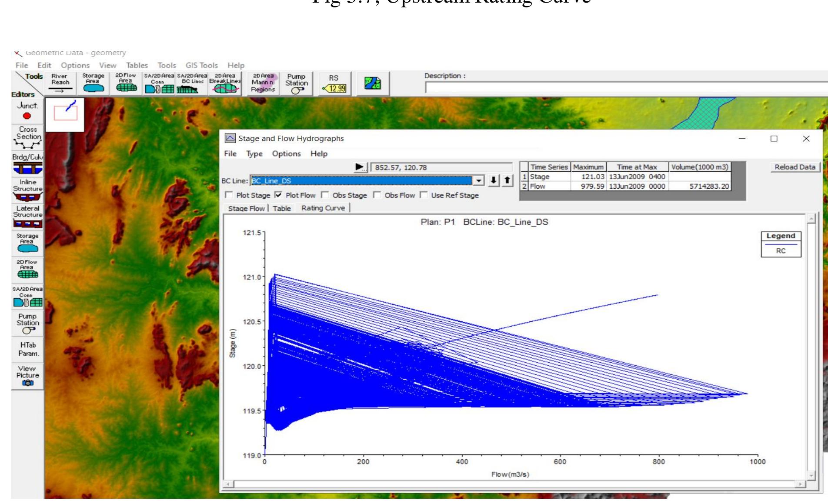Enable the Obs Flow checkbox
The image size is (828, 504).
click(x=377, y=195)
